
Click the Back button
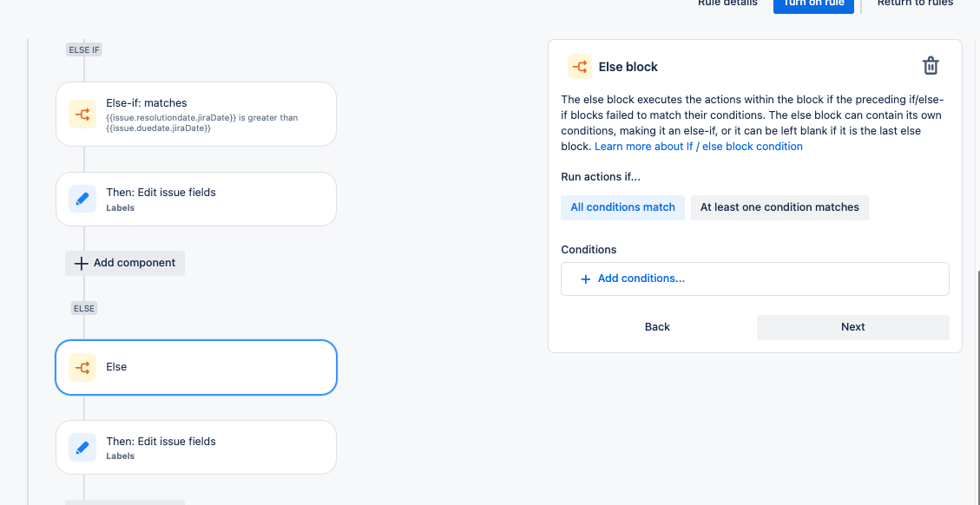[657, 327]
